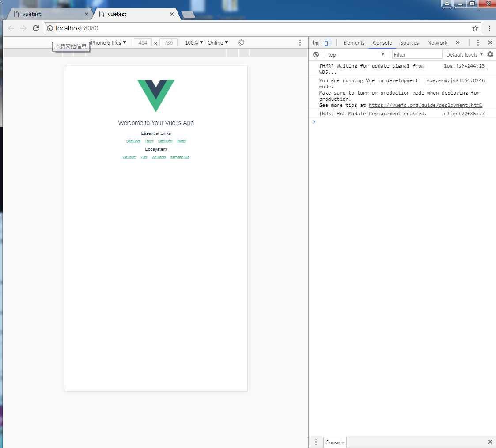
Task: Switch to the Network tab
Action: tap(437, 42)
